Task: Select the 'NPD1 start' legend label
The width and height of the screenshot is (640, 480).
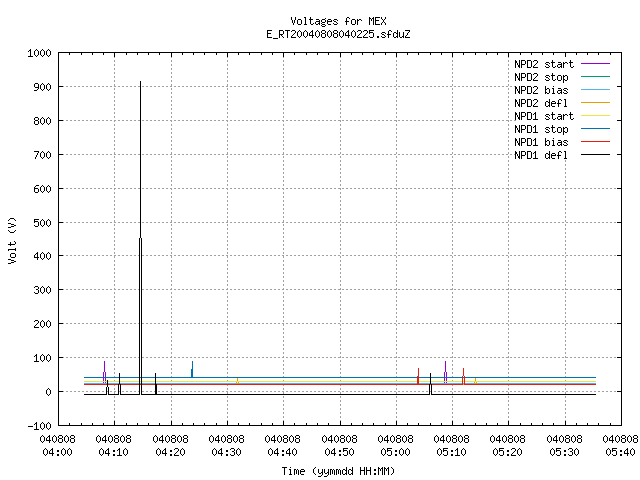Action: [544, 116]
